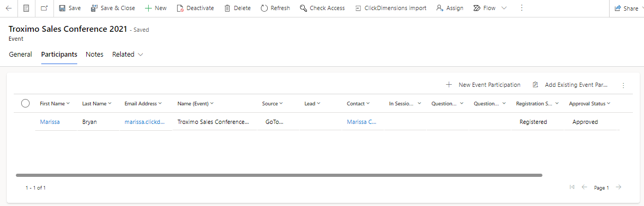Click the Page 1 indicator

coord(602,187)
